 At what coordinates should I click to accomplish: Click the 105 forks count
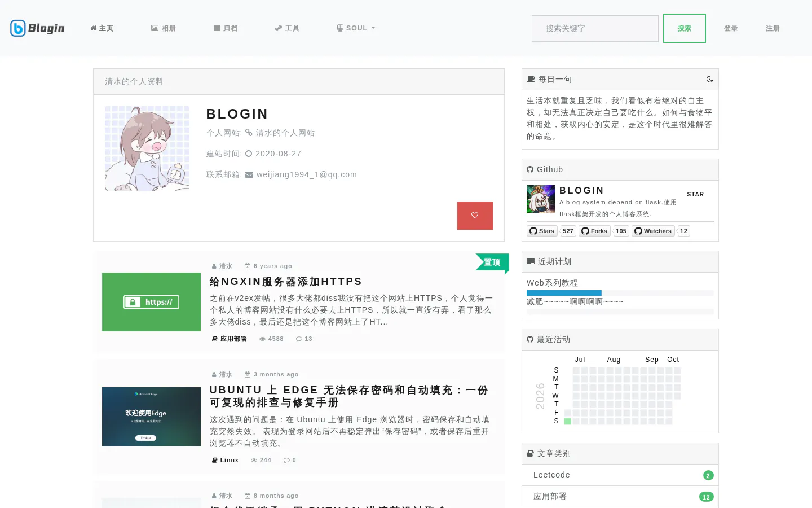(x=621, y=231)
